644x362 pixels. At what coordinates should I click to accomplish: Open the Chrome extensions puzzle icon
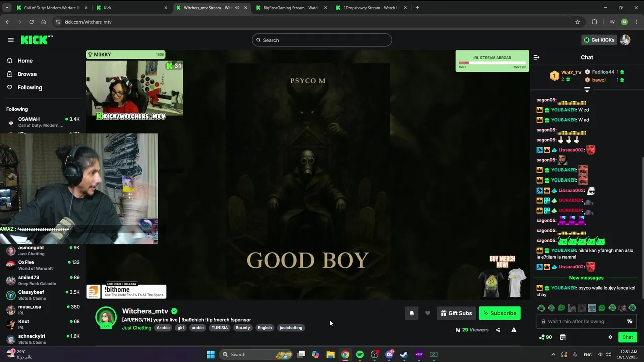594,22
